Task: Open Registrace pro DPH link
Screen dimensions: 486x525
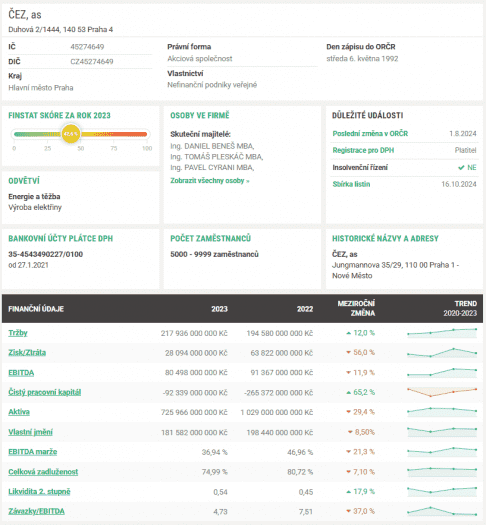Action: (363, 150)
